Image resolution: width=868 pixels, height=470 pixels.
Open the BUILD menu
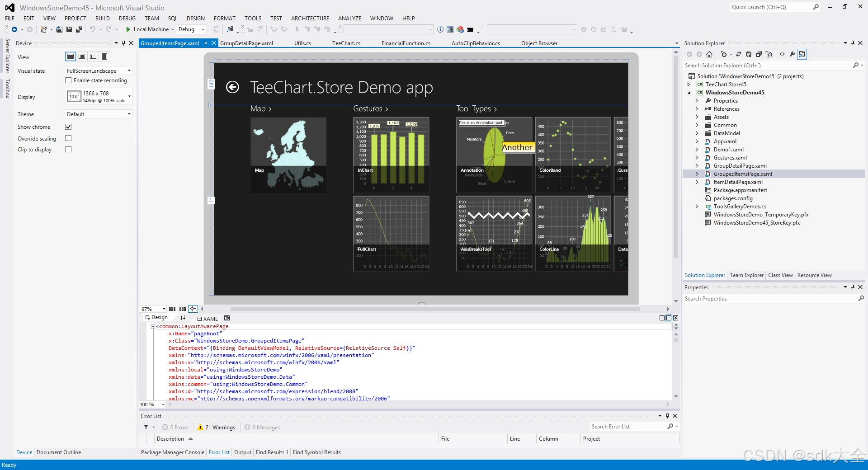tap(103, 19)
